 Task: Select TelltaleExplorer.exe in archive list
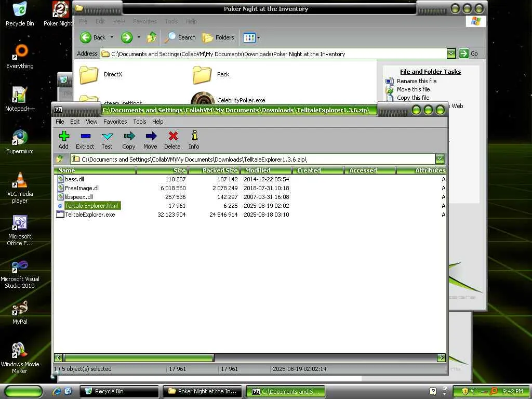[x=90, y=215]
